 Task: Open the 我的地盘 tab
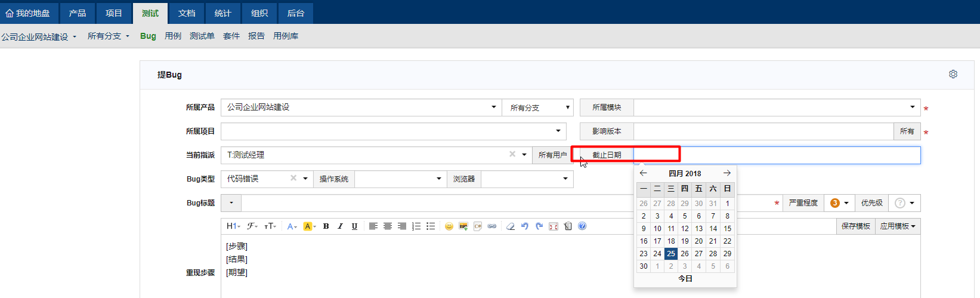pyautogui.click(x=28, y=13)
